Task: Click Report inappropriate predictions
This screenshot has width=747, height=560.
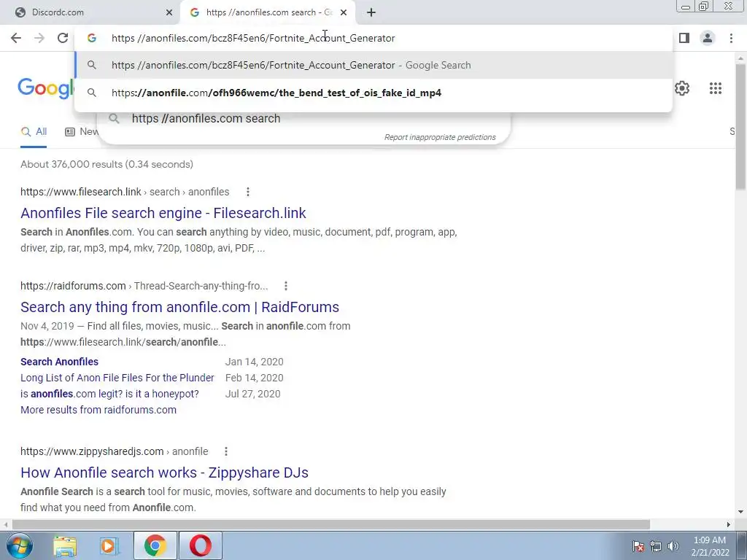Action: pos(440,137)
